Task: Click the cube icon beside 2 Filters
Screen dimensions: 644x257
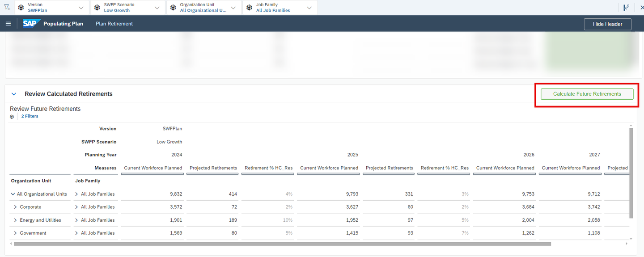Action: [x=12, y=116]
